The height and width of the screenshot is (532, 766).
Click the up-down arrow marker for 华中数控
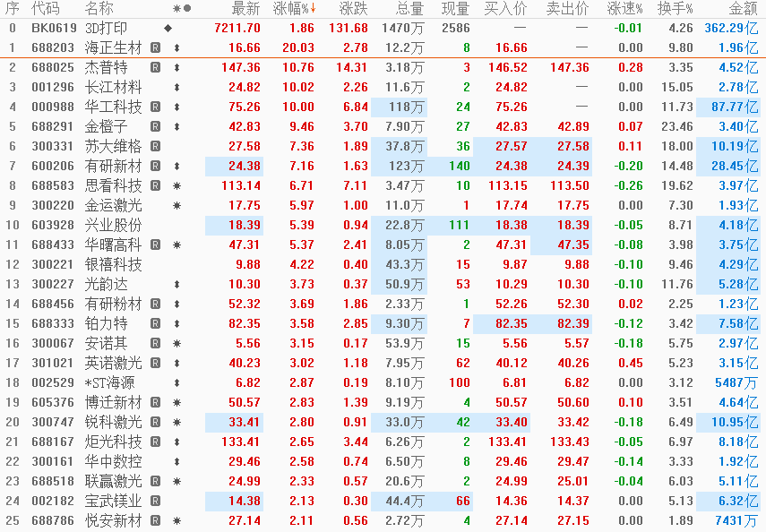pyautogui.click(x=176, y=461)
